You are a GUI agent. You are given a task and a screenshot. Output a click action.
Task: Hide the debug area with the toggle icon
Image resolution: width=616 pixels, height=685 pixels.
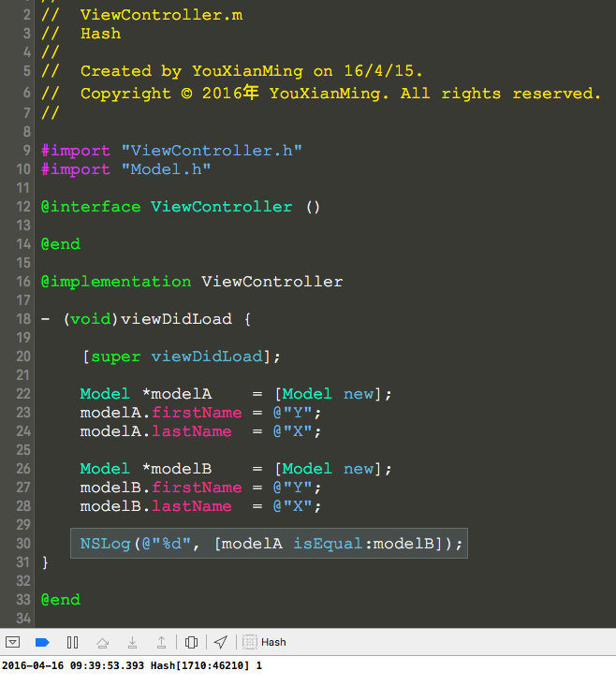(x=12, y=642)
